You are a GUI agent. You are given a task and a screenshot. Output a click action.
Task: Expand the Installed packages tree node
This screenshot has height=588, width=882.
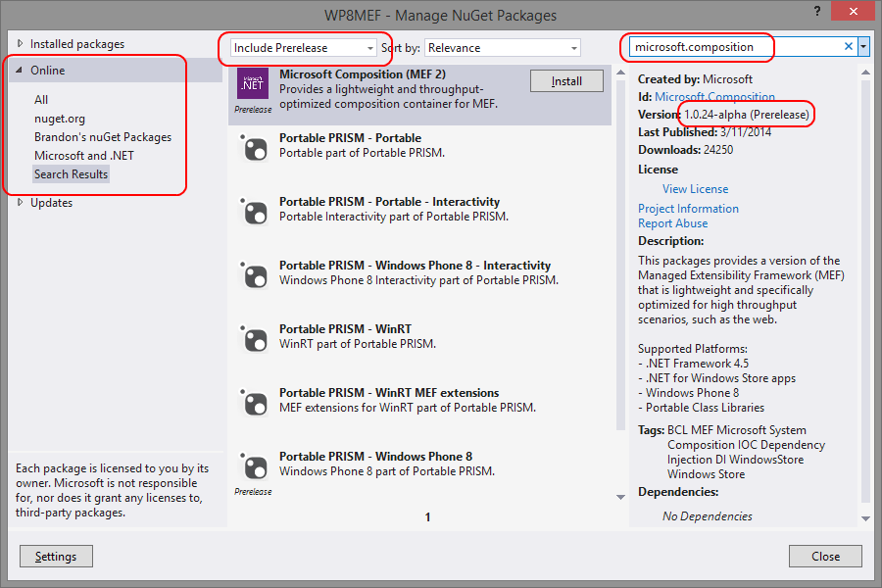click(21, 43)
